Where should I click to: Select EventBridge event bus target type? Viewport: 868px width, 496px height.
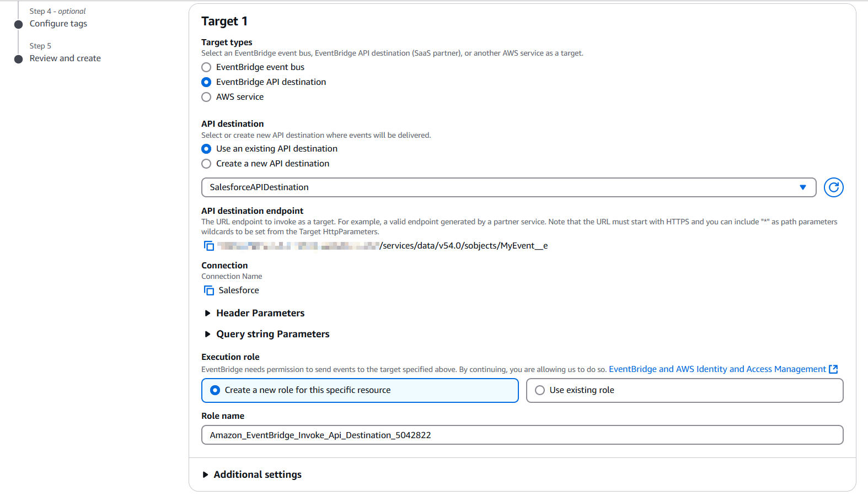[x=206, y=67]
